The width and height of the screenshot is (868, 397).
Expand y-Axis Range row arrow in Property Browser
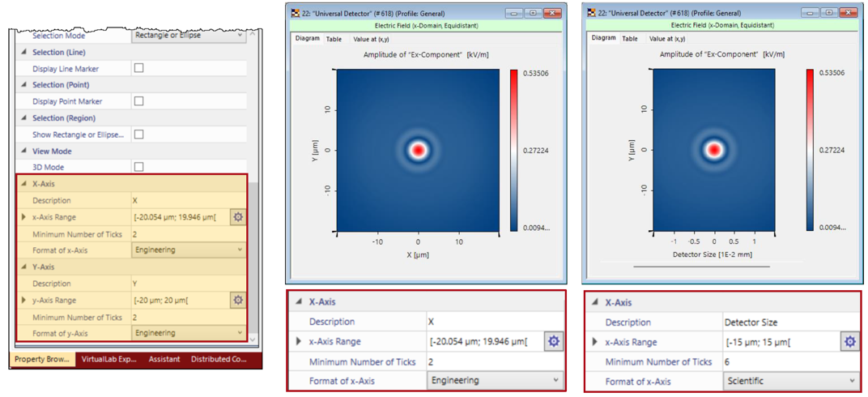[x=23, y=300]
